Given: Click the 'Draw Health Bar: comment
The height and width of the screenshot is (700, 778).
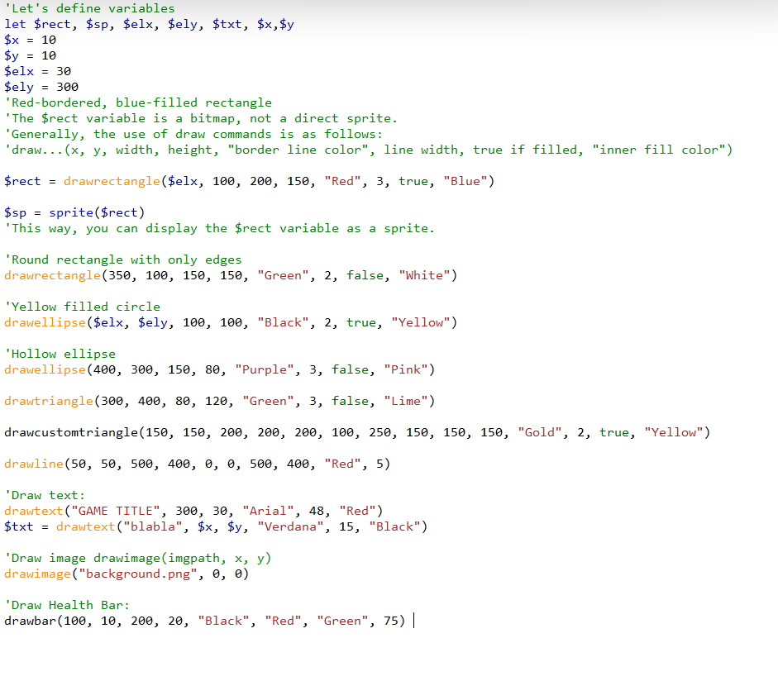Looking at the screenshot, I should tap(67, 605).
